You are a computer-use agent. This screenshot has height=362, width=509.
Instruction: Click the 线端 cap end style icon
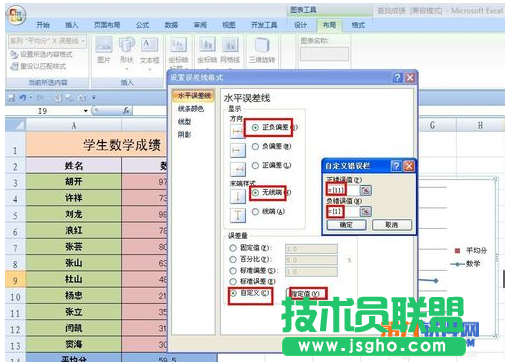coord(238,215)
